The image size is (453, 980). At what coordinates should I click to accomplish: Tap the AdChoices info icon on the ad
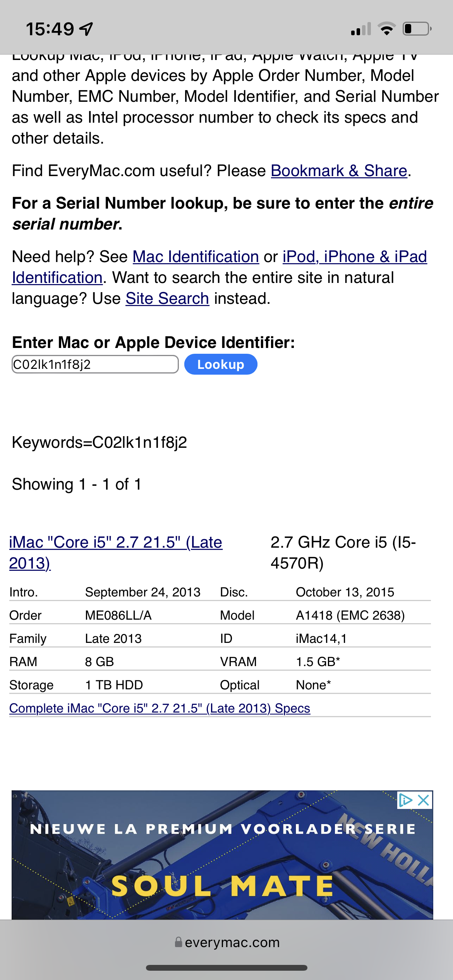405,800
